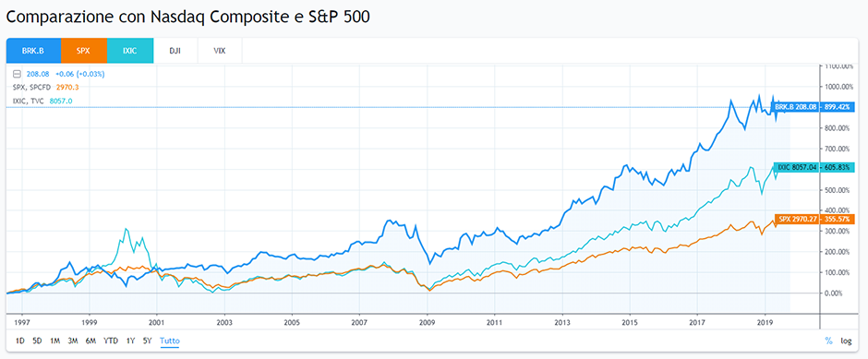Image resolution: width=868 pixels, height=359 pixels.
Task: Click the 2015 time axis label
Action: (630, 321)
